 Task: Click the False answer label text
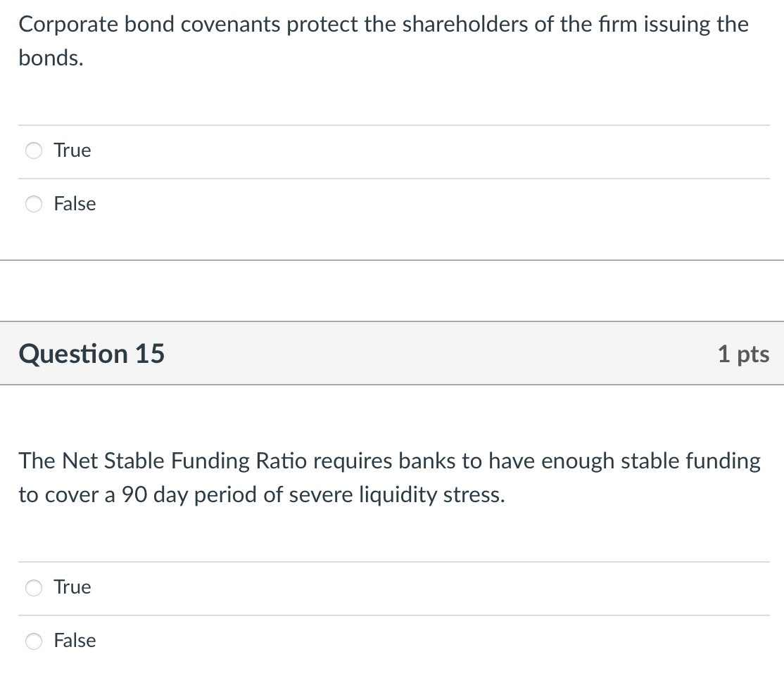coord(74,204)
